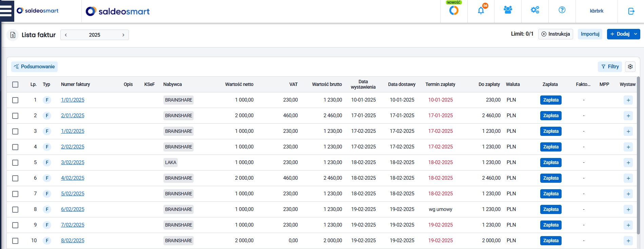Screen dimensions: 644x249
Task: Open settings gears icon in header
Action: pos(535,10)
